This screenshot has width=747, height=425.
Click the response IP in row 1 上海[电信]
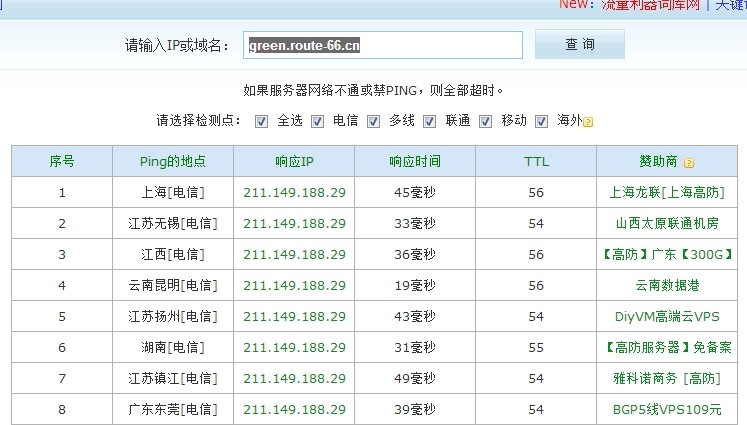294,192
